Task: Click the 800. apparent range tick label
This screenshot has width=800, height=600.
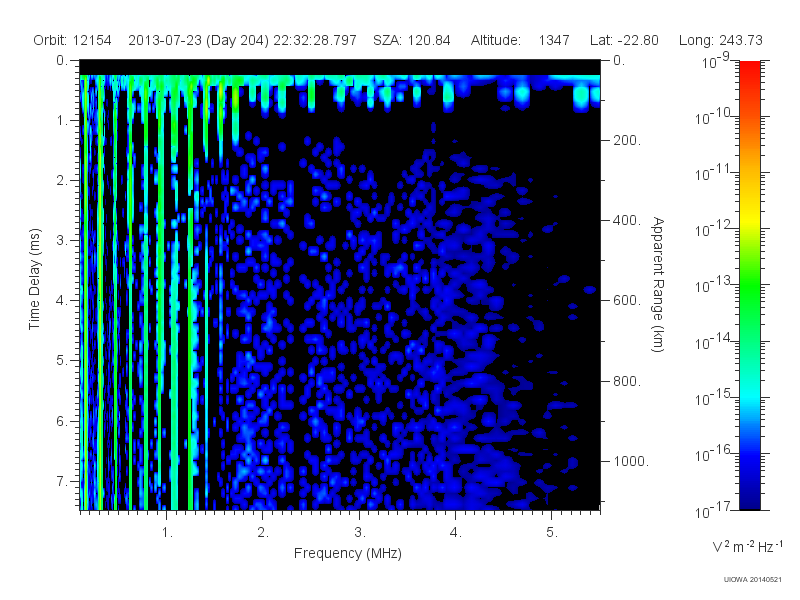Action: coord(627,381)
